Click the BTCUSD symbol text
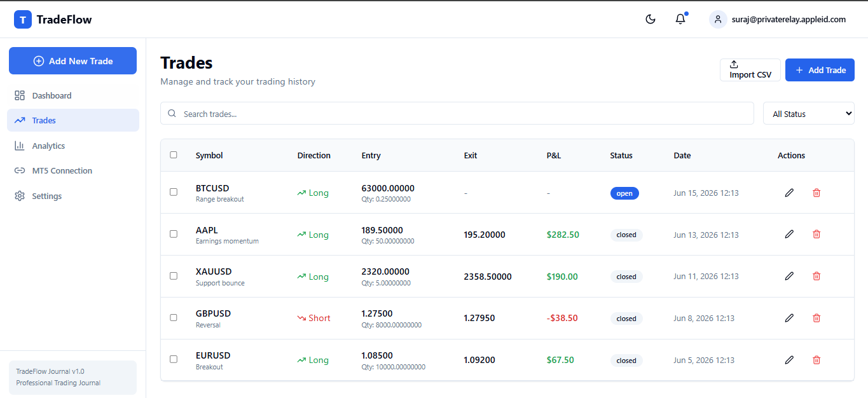The width and height of the screenshot is (868, 398). [212, 188]
